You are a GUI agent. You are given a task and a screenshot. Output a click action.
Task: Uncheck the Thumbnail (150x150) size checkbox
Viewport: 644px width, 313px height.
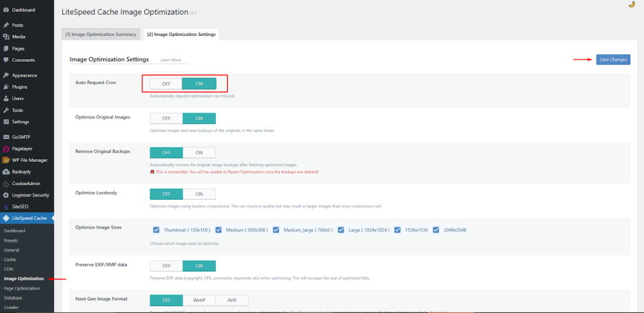(x=156, y=230)
